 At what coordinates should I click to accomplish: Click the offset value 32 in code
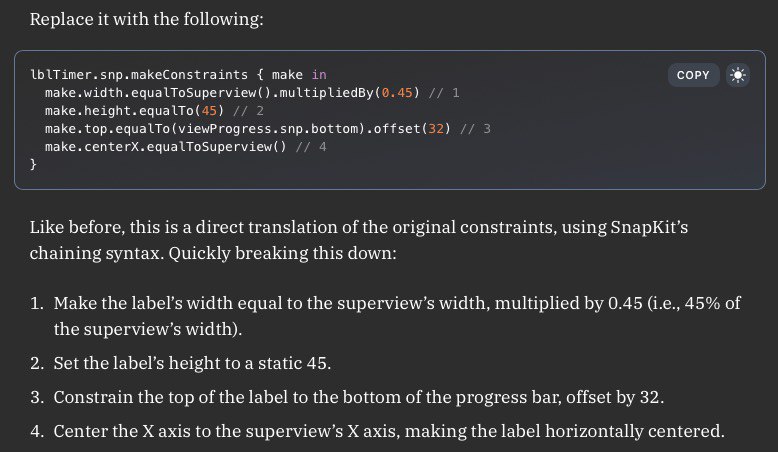pos(436,129)
